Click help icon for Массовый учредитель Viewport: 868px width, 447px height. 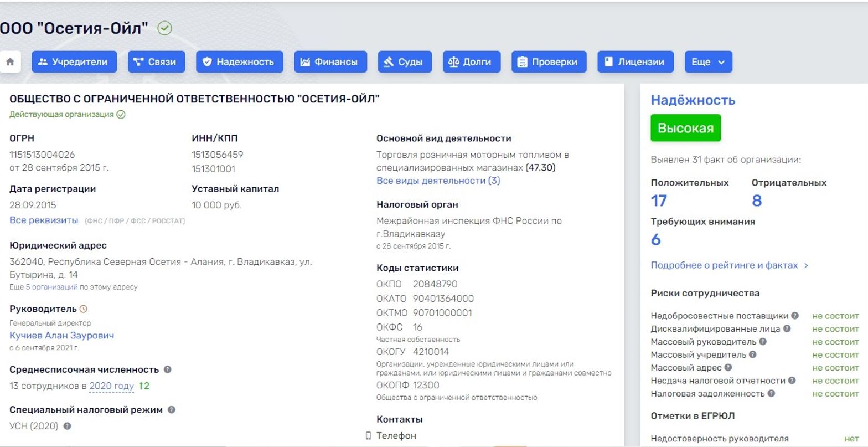coord(753,354)
